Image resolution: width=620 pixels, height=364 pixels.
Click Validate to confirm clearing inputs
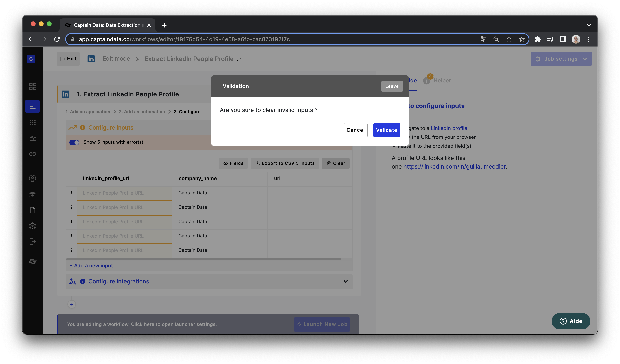pos(386,130)
